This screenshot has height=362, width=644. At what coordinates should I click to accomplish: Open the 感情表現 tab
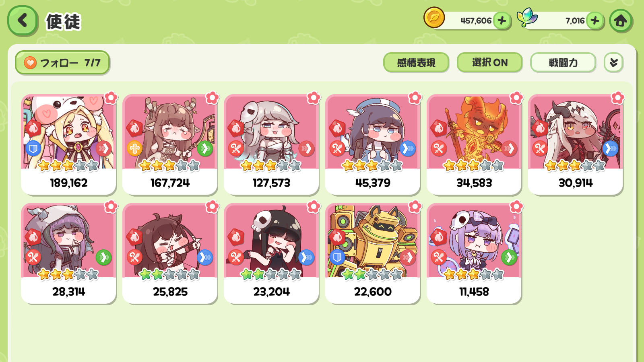416,62
